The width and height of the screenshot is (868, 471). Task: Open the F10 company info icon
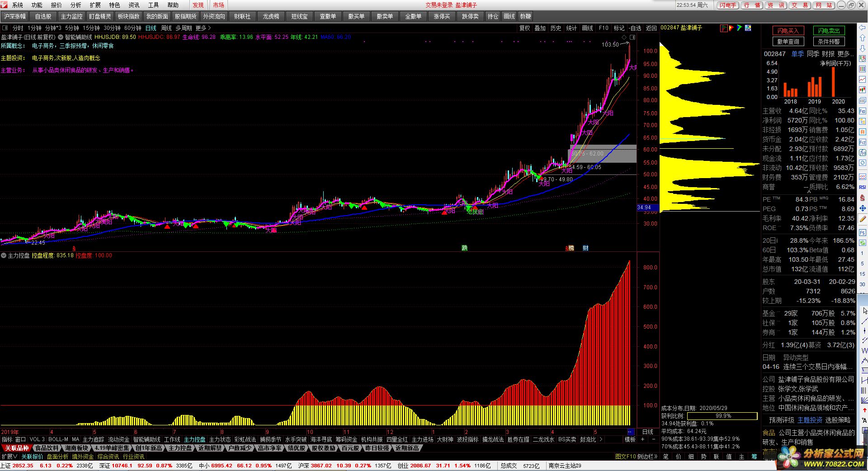tap(863, 111)
